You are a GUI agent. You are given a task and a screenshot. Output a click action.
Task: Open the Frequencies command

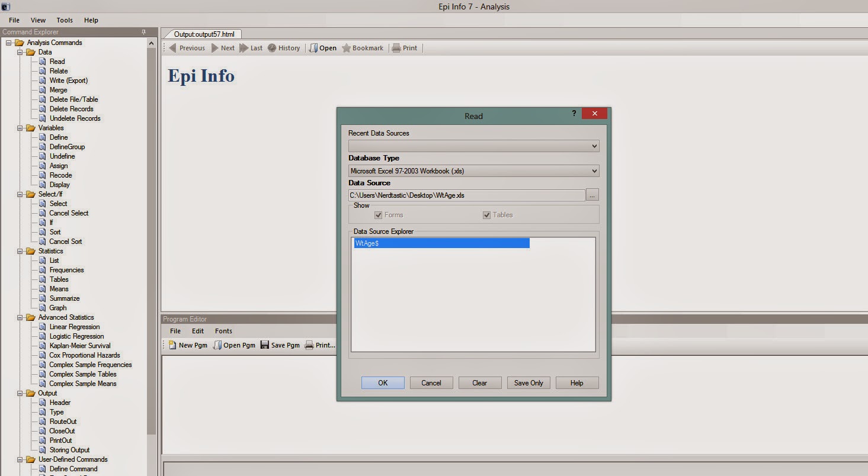point(66,270)
